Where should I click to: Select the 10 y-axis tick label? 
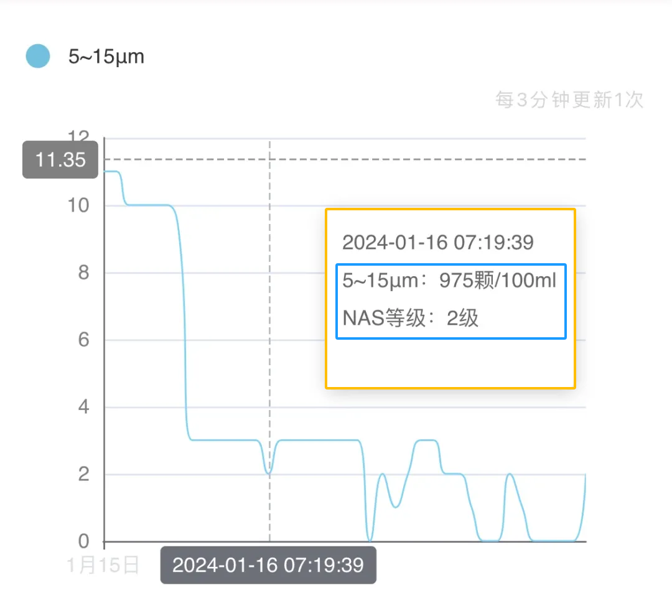[78, 205]
